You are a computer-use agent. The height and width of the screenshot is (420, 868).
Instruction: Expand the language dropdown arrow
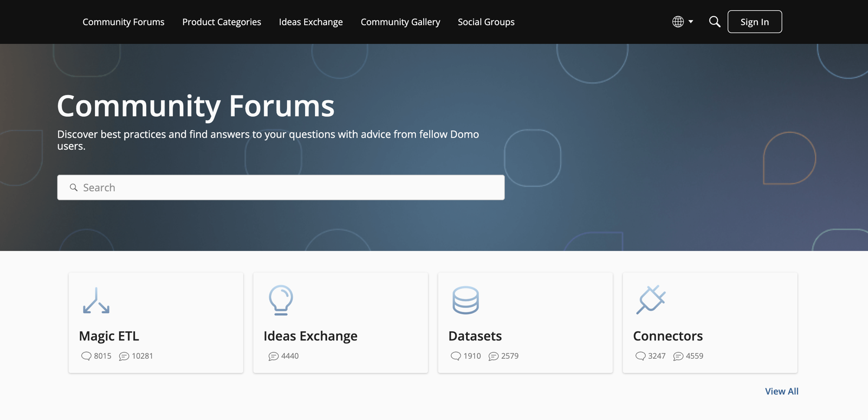point(690,22)
